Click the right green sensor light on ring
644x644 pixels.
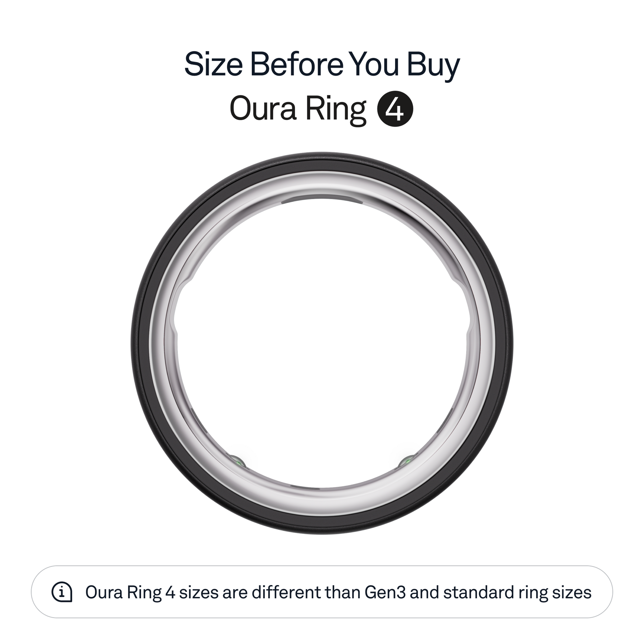pyautogui.click(x=407, y=462)
